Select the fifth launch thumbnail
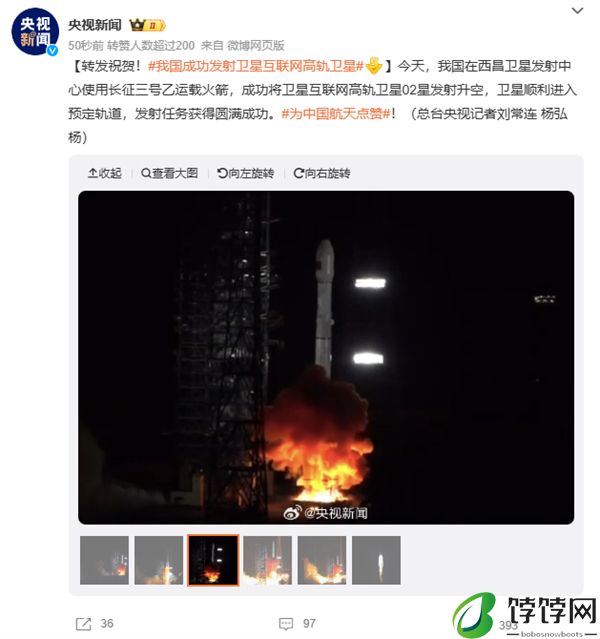The height and width of the screenshot is (639, 600). pyautogui.click(x=322, y=560)
